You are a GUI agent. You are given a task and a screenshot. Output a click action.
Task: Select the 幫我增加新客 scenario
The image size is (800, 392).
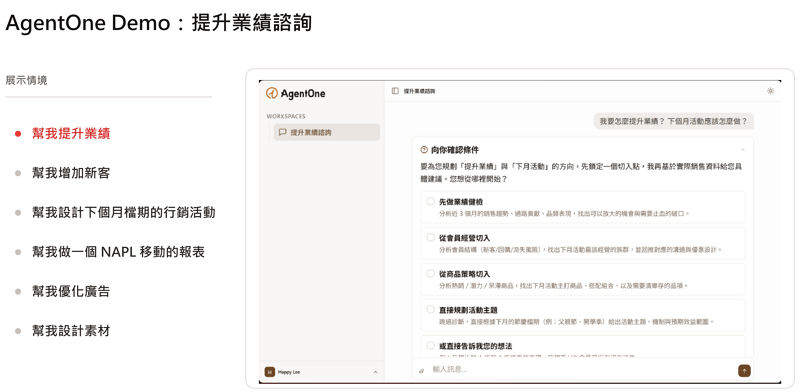(x=71, y=173)
